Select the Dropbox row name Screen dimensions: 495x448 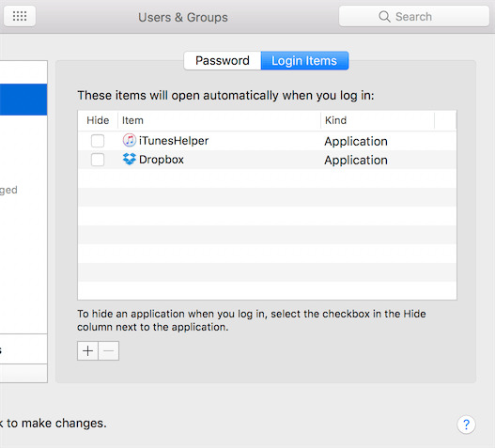[x=162, y=160]
